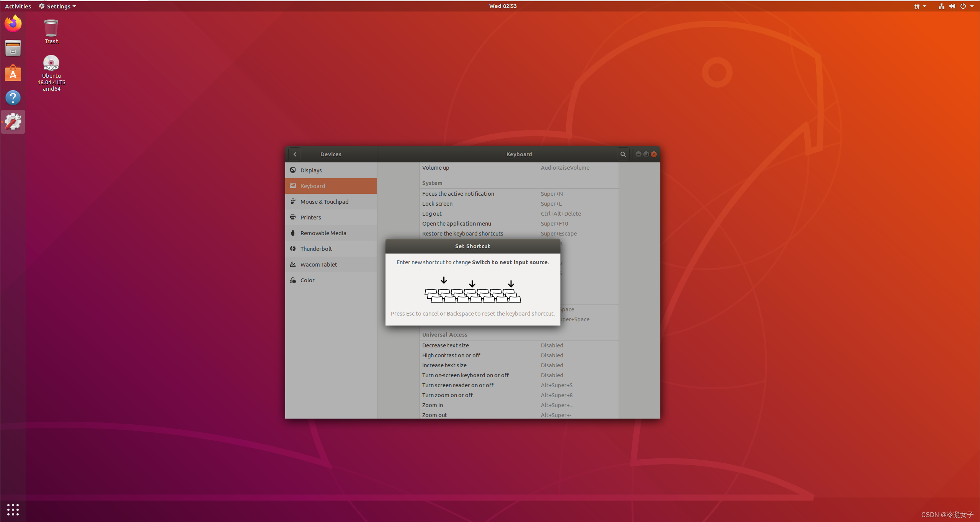Open Color settings
Image resolution: width=980 pixels, height=522 pixels.
click(x=307, y=280)
